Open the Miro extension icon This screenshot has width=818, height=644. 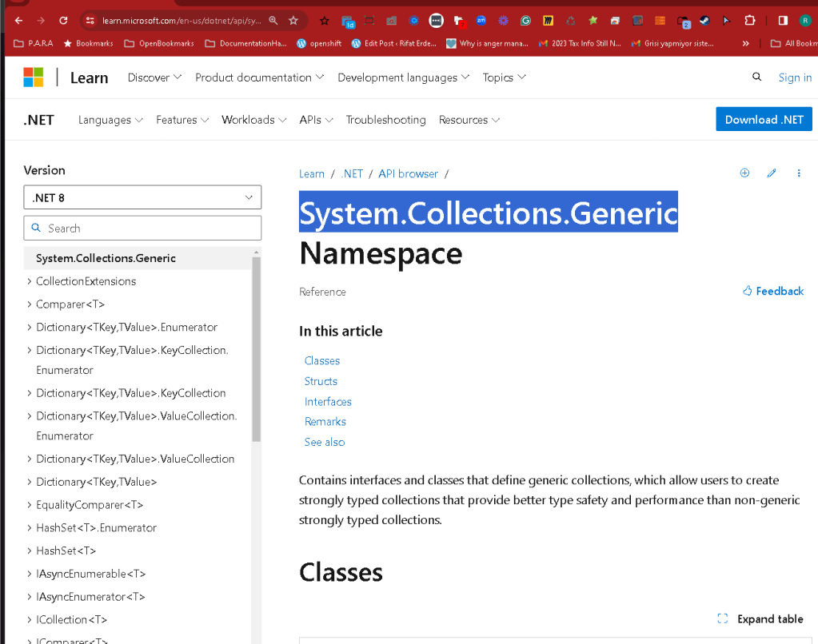548,20
